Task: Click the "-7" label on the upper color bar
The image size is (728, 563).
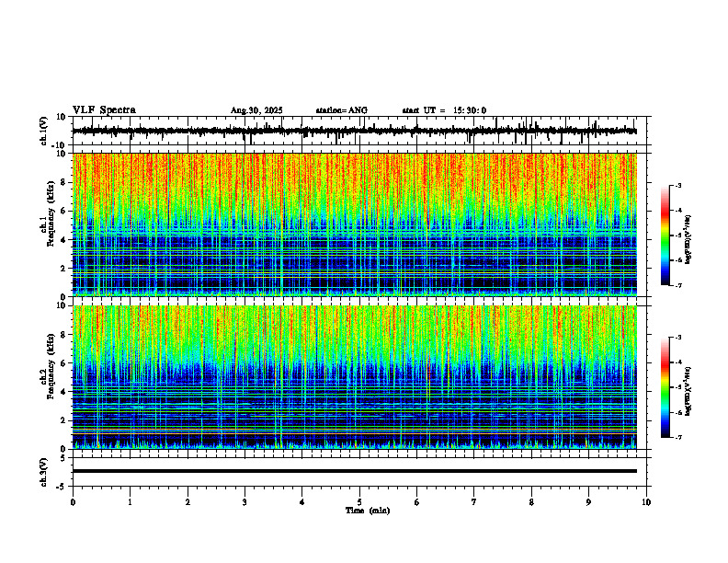Action: 678,285
